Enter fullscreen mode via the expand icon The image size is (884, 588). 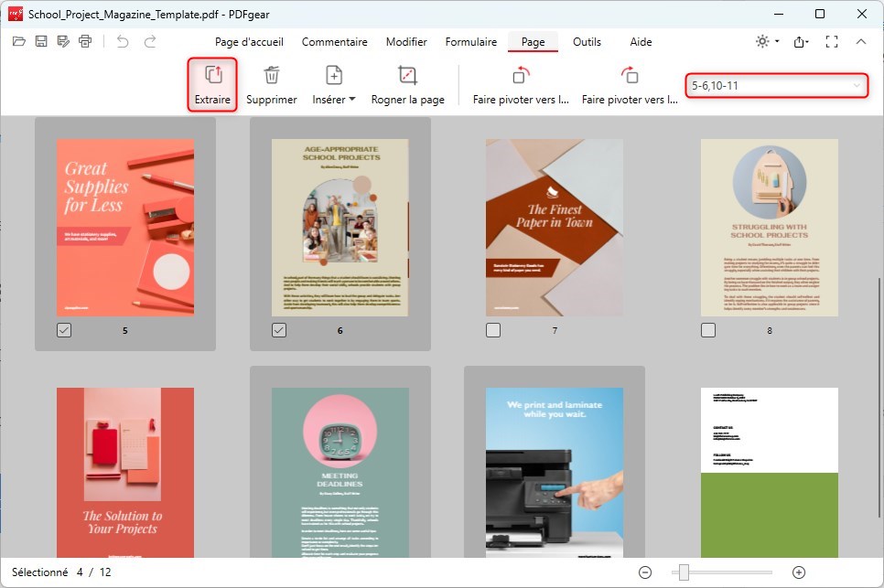click(x=831, y=41)
